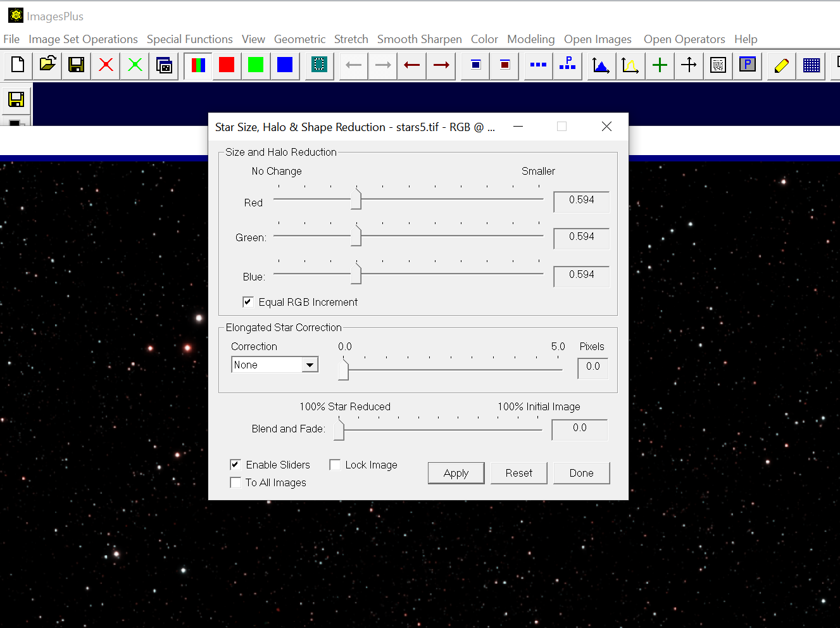Image resolution: width=840 pixels, height=628 pixels.
Task: Click the green X toolbar icon
Action: (135, 65)
